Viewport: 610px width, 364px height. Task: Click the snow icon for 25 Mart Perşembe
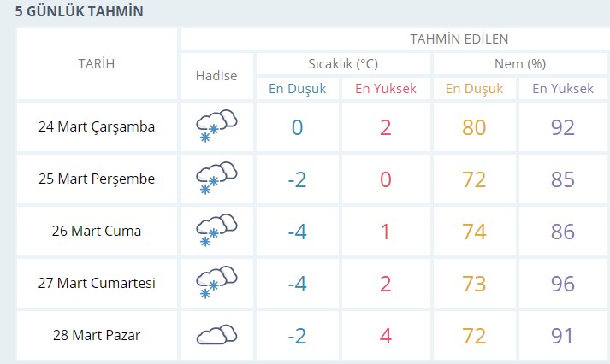coord(216,178)
